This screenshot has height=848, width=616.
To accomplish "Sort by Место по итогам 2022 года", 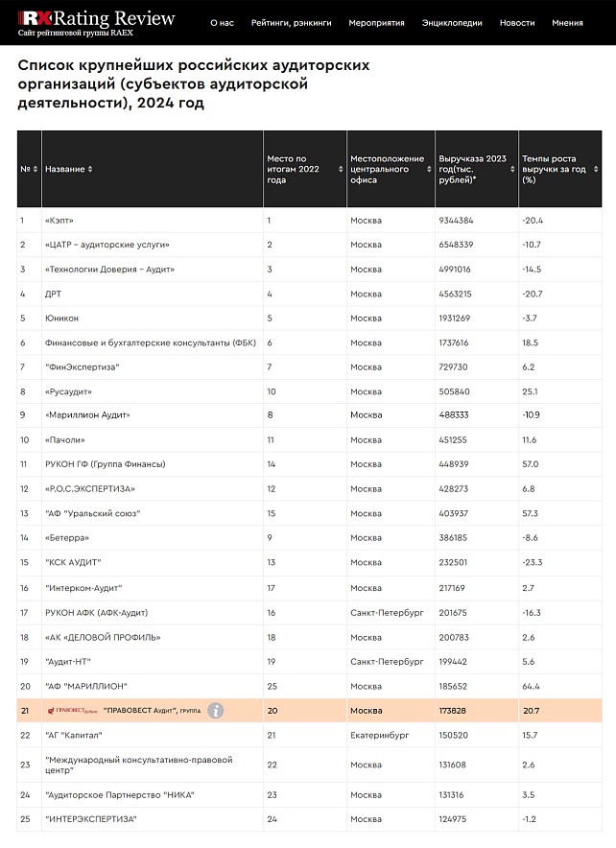I will coord(341,169).
